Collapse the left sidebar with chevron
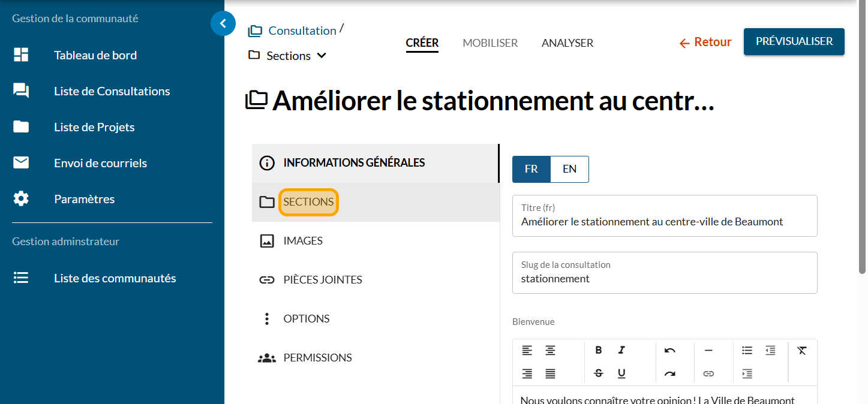 (x=223, y=23)
